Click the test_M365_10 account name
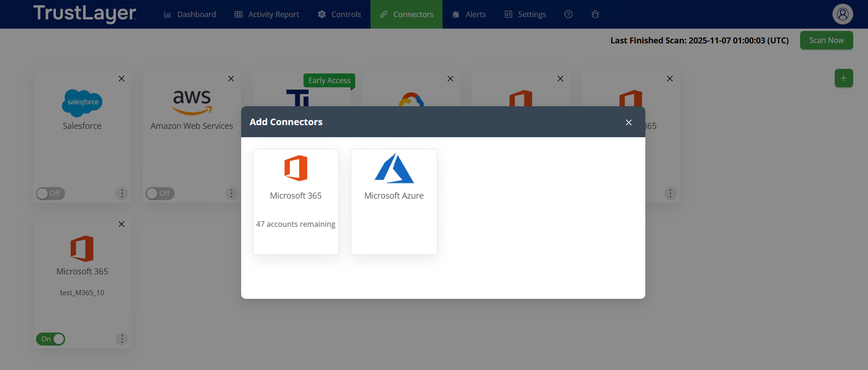Screen dimensions: 868x370 coord(82,293)
